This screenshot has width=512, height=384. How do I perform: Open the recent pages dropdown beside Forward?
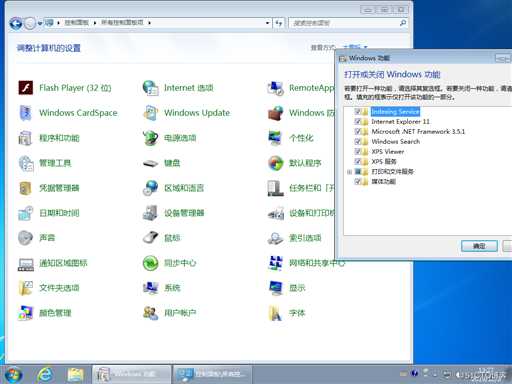pos(40,23)
